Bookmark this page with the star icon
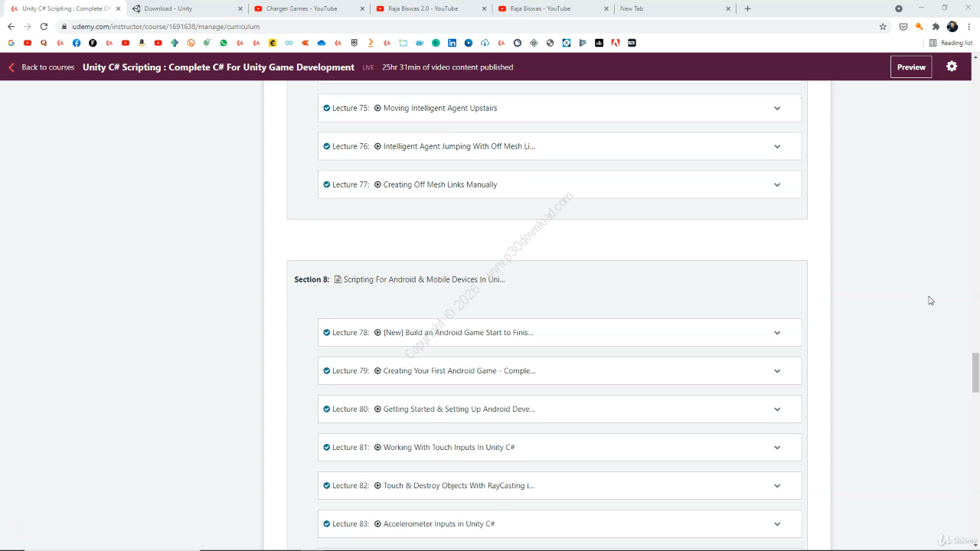The image size is (980, 551). coord(883,26)
